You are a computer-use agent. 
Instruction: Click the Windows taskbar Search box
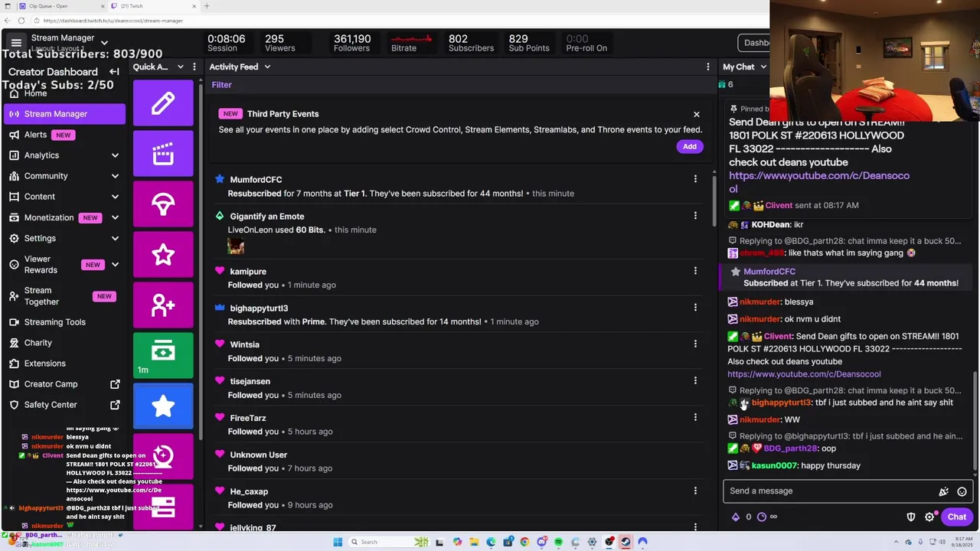point(379,542)
